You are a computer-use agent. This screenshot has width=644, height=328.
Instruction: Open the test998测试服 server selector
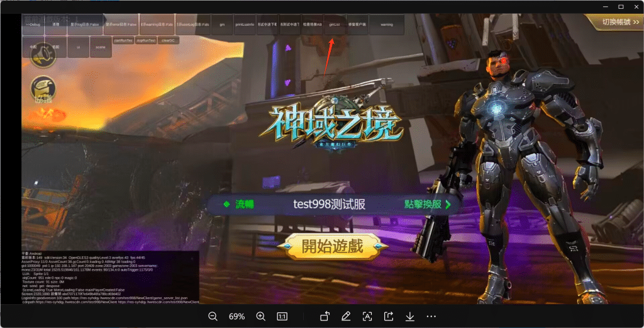329,204
